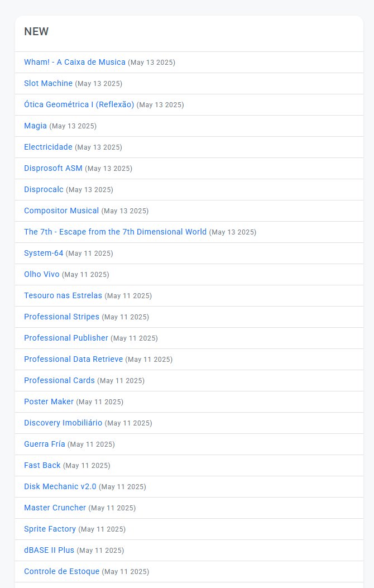The image size is (374, 588).
Task: Open the Disk Mechanic v2.0 entry
Action: (x=60, y=487)
